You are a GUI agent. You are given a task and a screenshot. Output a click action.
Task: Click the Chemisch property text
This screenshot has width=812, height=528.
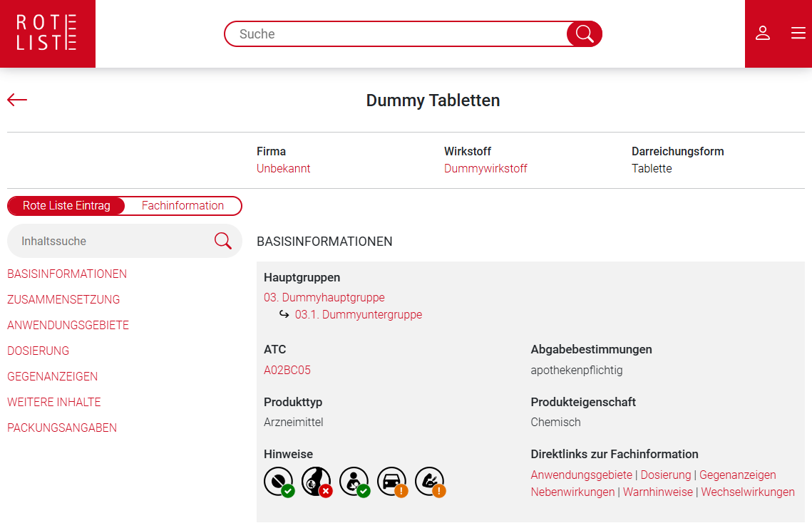coord(555,423)
